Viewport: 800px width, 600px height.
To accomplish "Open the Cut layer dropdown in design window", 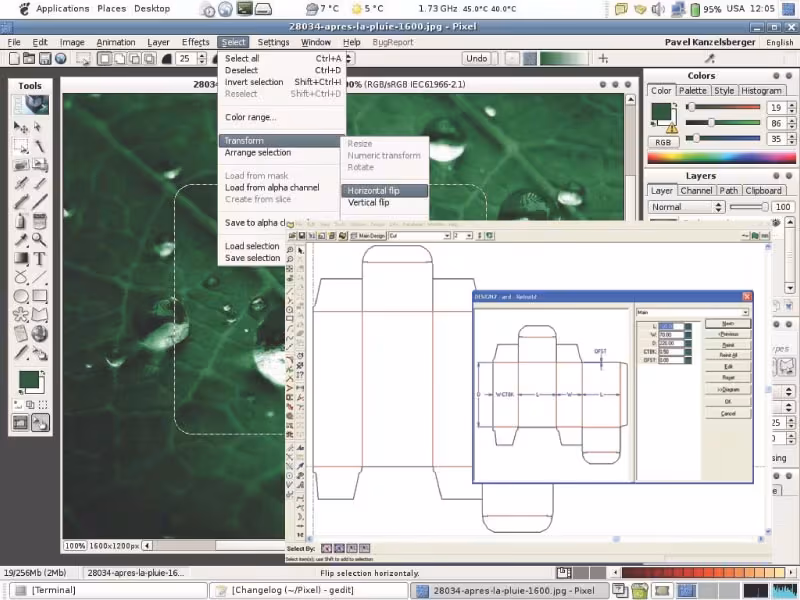I will pyautogui.click(x=419, y=236).
